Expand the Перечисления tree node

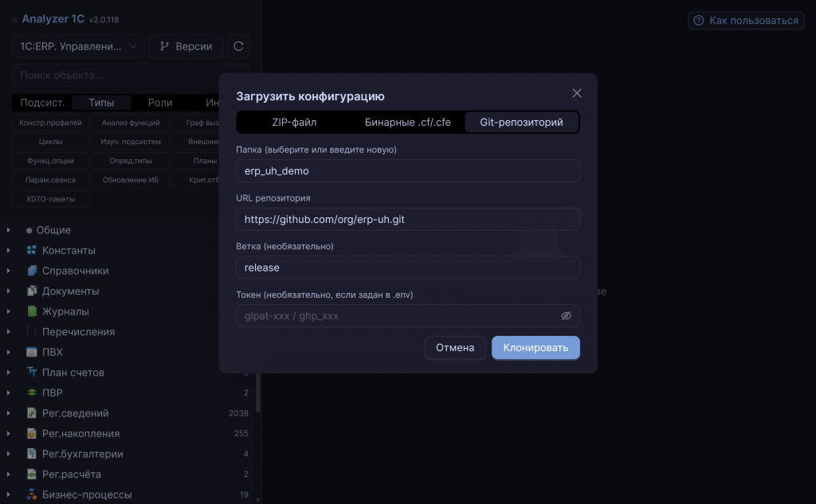click(x=8, y=331)
